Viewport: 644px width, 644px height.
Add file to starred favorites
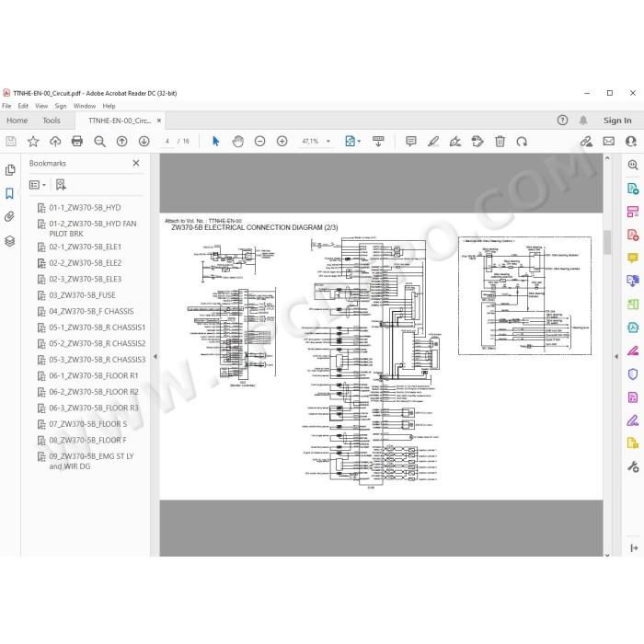coord(33,142)
